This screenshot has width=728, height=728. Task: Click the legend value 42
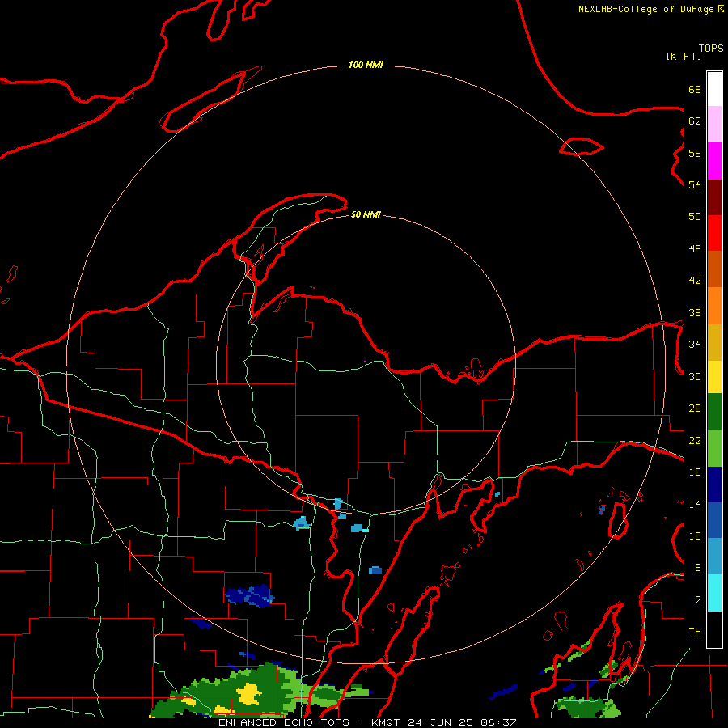695,281
